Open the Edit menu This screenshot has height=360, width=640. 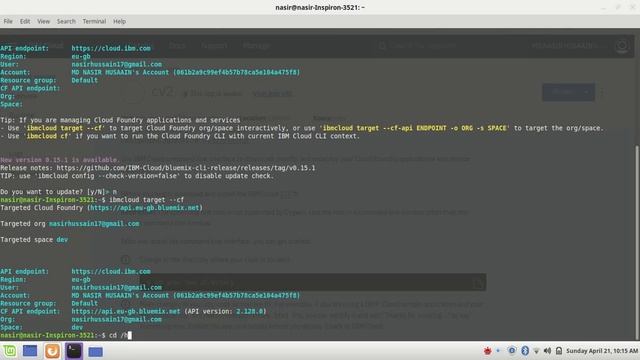point(25,21)
